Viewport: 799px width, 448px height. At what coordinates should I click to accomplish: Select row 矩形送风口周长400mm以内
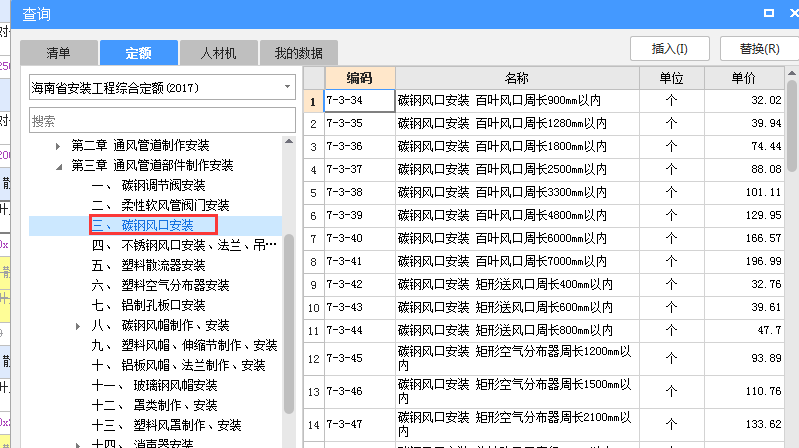[517, 284]
